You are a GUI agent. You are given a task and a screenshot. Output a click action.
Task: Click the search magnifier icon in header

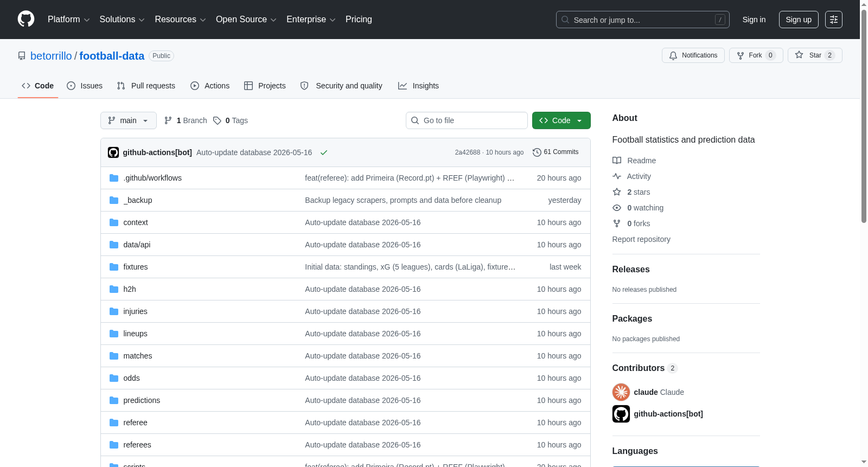click(x=565, y=20)
